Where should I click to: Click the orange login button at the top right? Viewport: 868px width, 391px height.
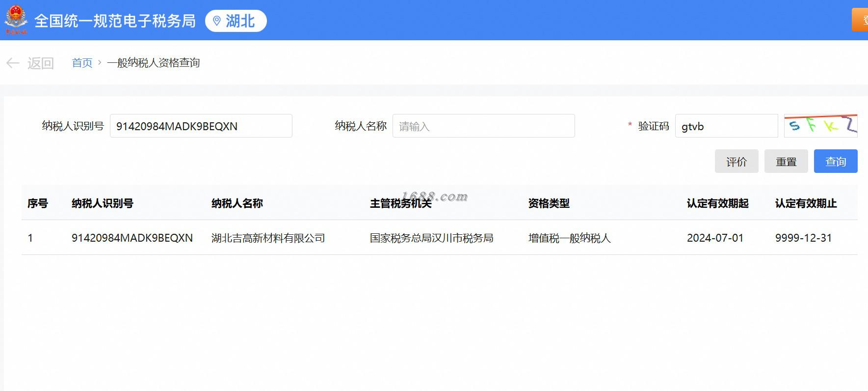pyautogui.click(x=860, y=20)
